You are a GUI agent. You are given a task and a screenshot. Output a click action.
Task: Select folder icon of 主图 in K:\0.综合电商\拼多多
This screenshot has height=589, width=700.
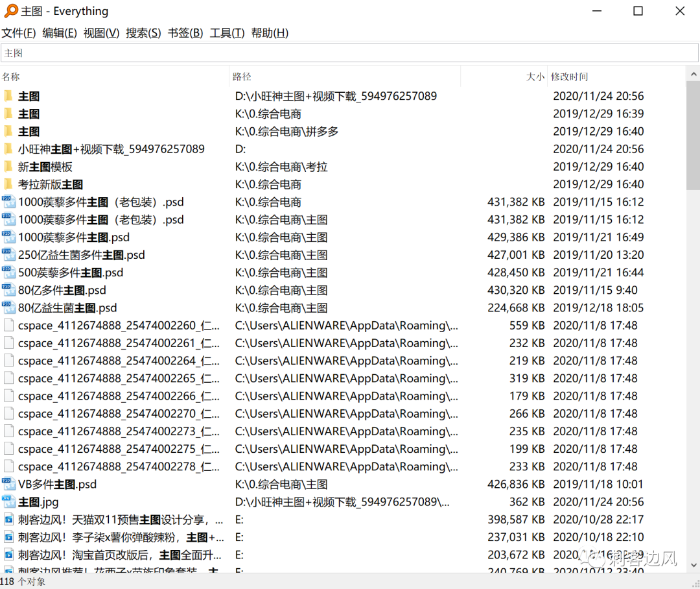tap(8, 131)
